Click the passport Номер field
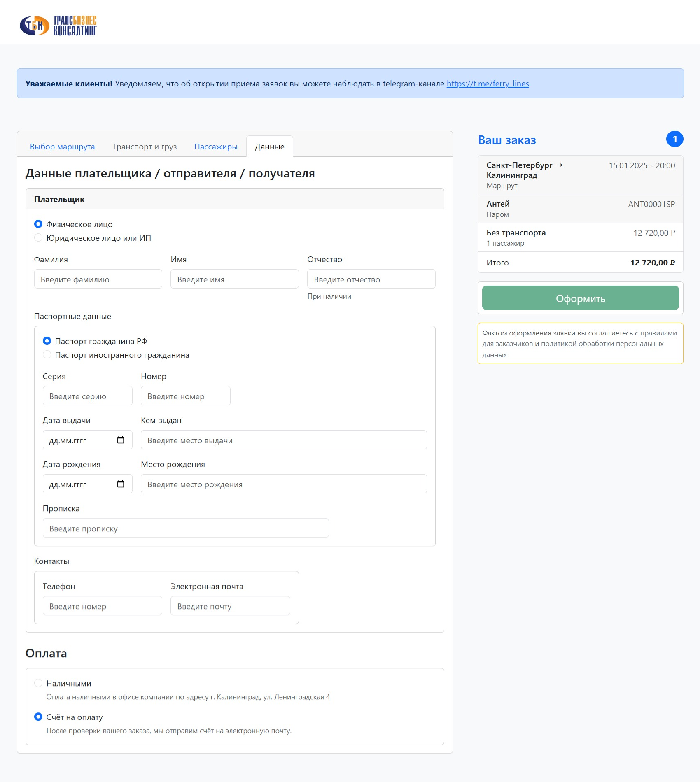The height and width of the screenshot is (782, 700). pos(186,396)
